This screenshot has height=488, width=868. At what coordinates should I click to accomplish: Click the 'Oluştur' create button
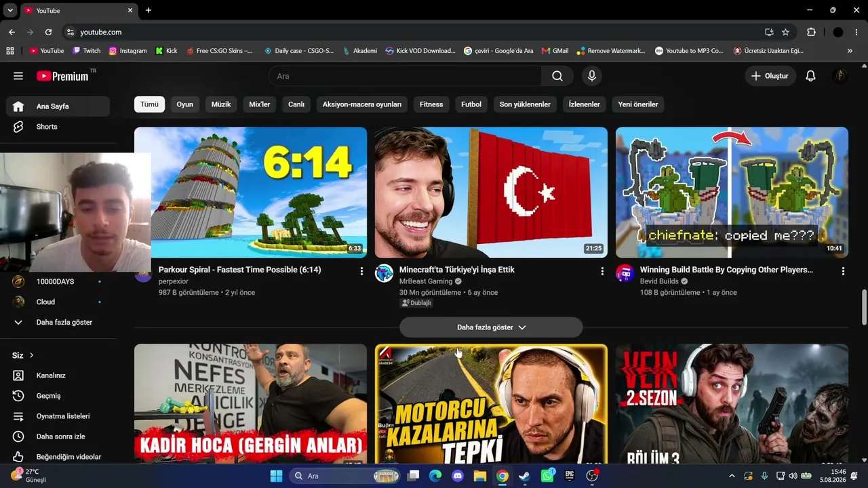770,76
